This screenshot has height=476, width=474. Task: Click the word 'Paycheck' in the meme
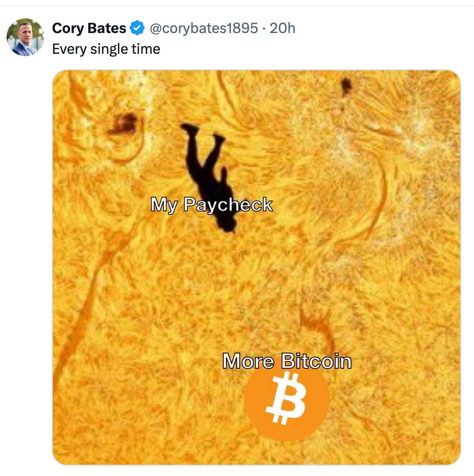[228, 205]
